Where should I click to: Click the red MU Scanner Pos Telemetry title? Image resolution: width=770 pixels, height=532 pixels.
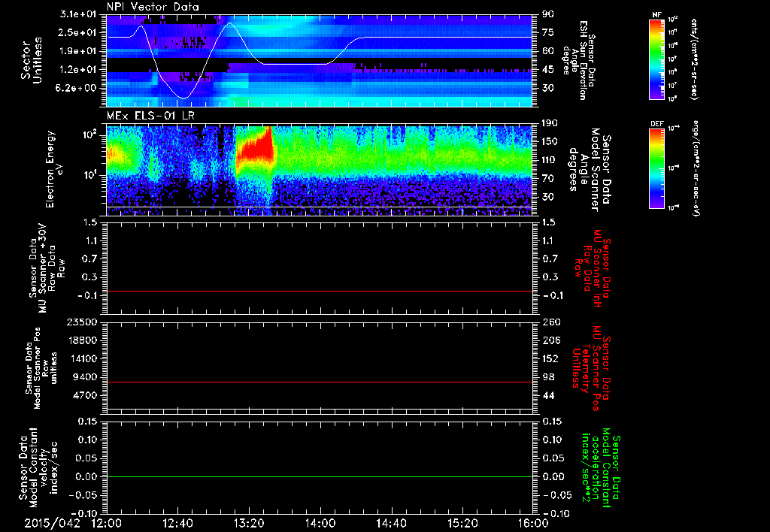[591, 368]
